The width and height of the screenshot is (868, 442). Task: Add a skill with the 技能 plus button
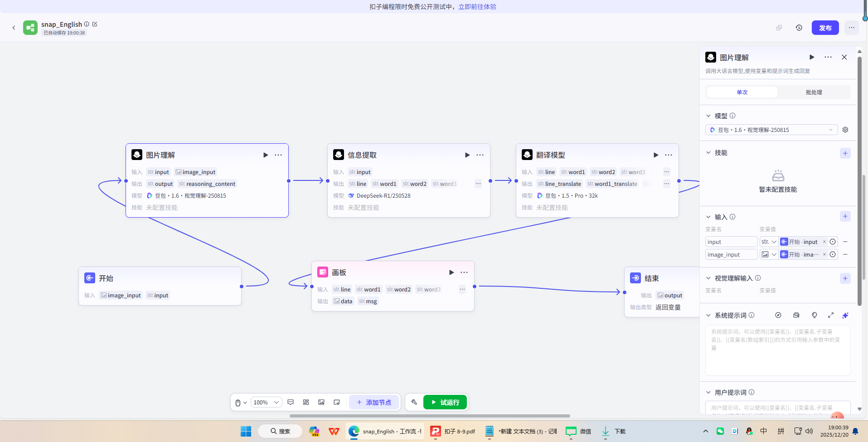[845, 153]
